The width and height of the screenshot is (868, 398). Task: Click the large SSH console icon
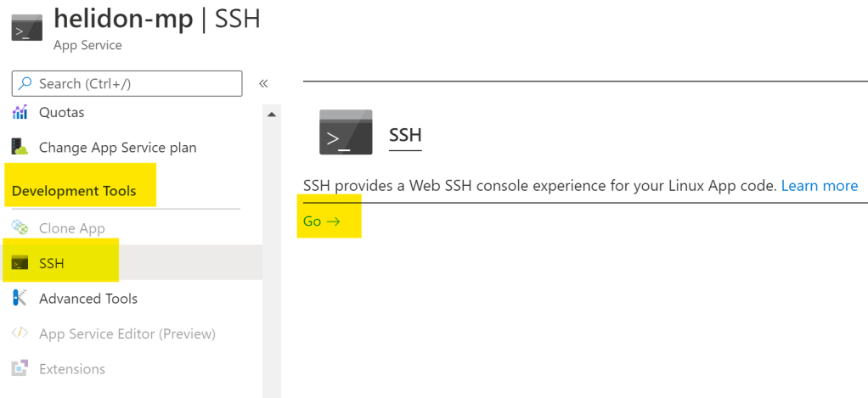tap(346, 132)
